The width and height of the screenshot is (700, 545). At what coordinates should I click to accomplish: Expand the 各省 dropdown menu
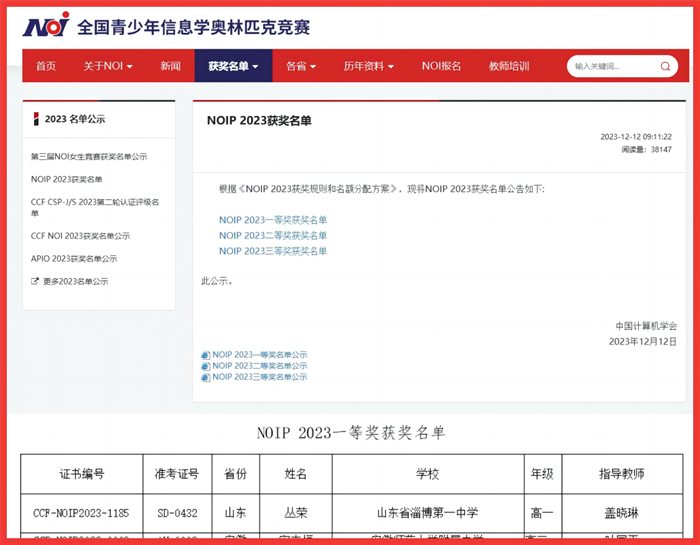[301, 66]
